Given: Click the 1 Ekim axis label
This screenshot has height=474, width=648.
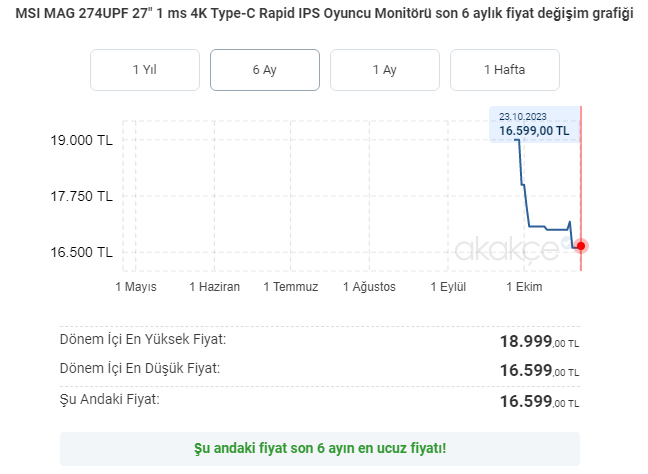Looking at the screenshot, I should [524, 287].
